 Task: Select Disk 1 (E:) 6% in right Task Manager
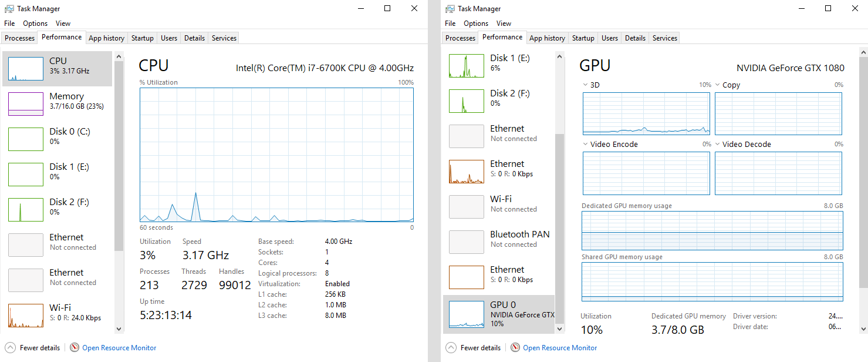499,66
